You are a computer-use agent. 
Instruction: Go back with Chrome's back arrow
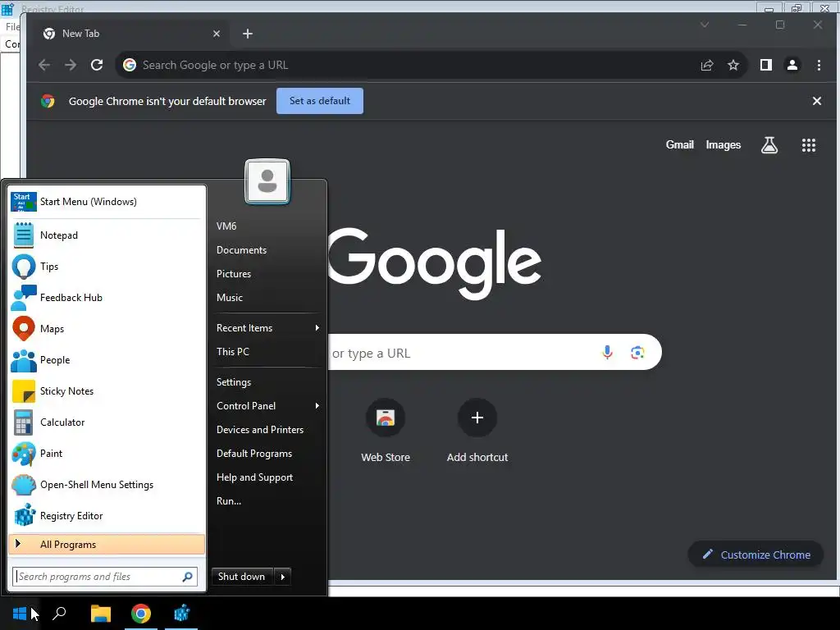(44, 65)
